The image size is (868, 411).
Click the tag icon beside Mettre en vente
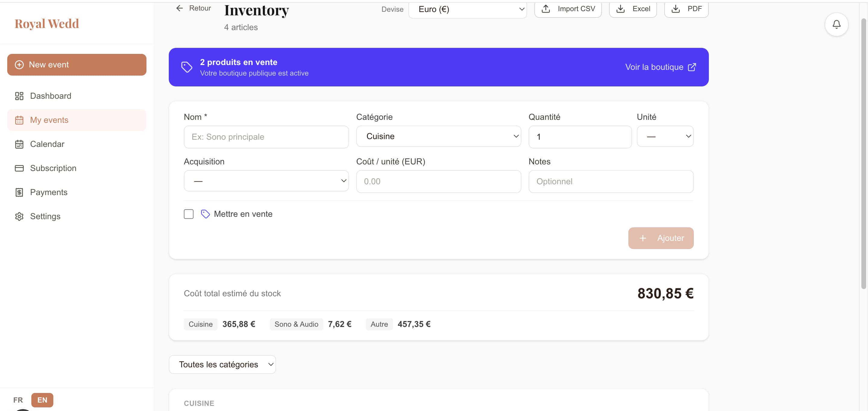point(205,214)
